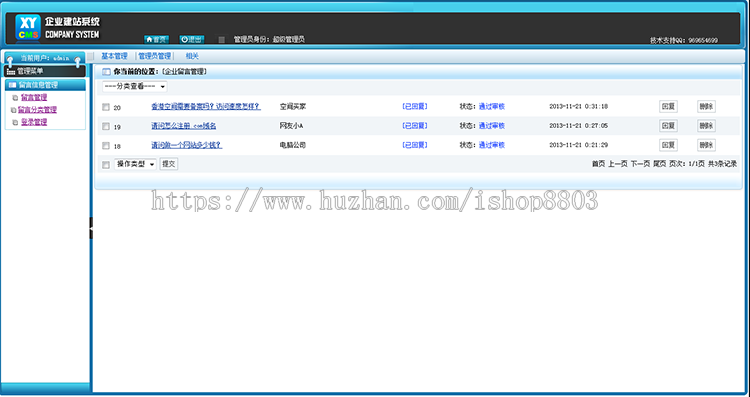Viewport: 750px width, 397px height.
Task: Open message 请问做一个网站多少钱
Action: 187,145
